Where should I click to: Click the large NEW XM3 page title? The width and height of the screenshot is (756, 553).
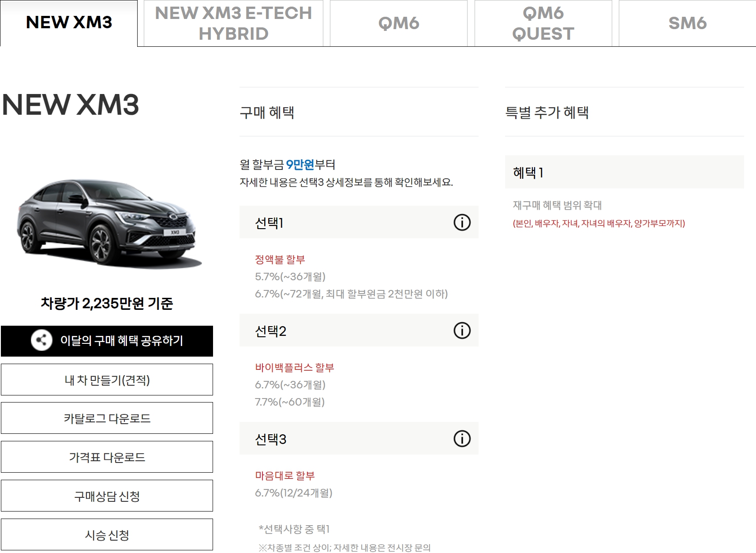[x=71, y=105]
